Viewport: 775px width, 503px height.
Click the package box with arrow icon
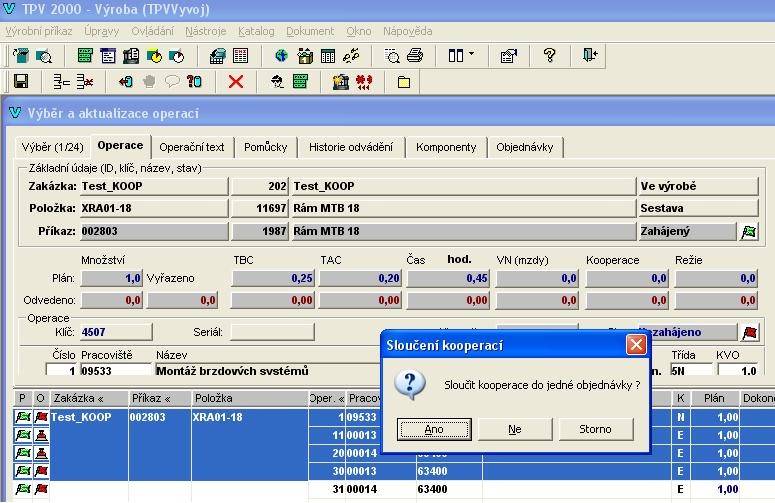305,56
